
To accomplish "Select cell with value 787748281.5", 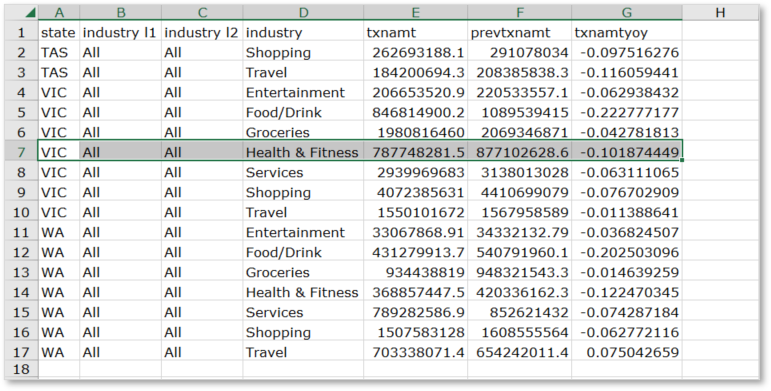I will [415, 152].
